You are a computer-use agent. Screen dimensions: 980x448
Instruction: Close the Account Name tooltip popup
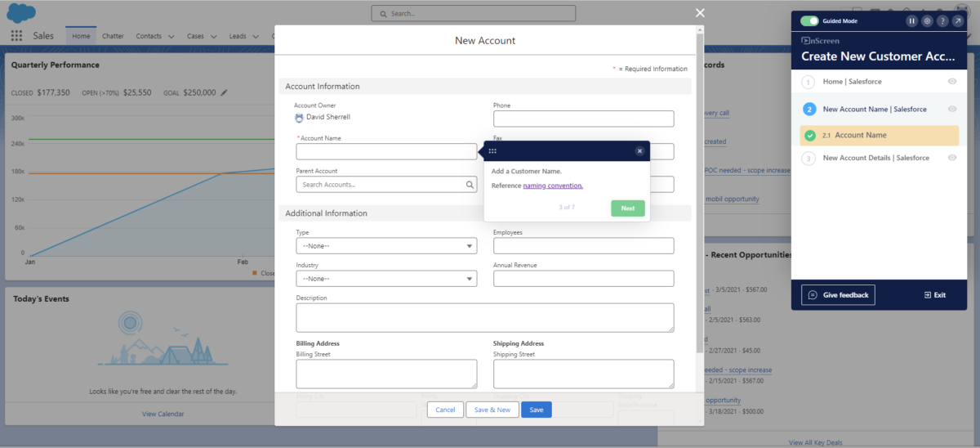pos(639,151)
